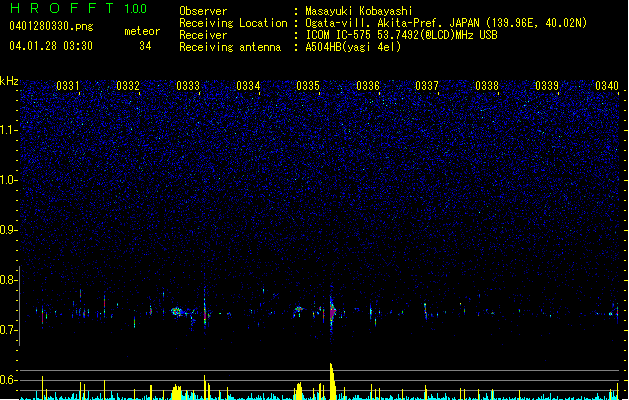This screenshot has height=400, width=629.
Task: Click time marker 0331
Action: pyautogui.click(x=68, y=86)
